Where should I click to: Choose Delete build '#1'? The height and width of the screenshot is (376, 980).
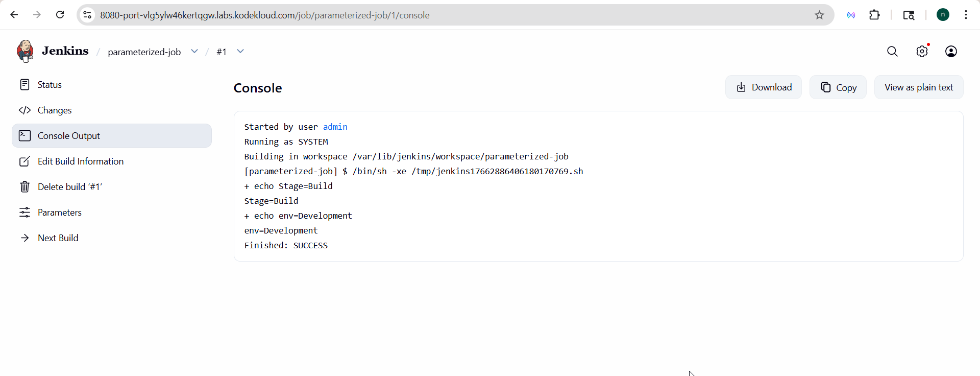point(70,187)
